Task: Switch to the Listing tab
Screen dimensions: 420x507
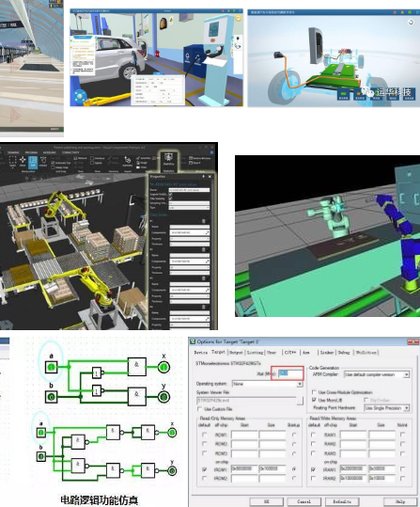Action: [x=255, y=353]
